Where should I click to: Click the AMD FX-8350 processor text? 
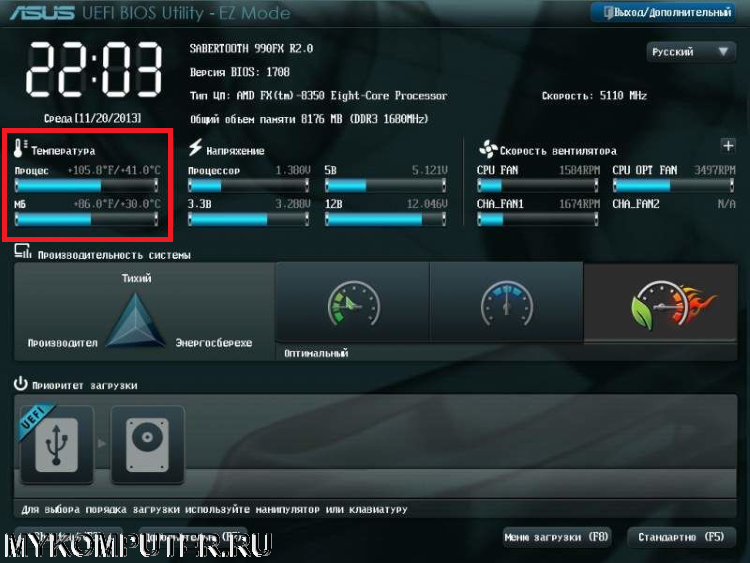tap(319, 96)
